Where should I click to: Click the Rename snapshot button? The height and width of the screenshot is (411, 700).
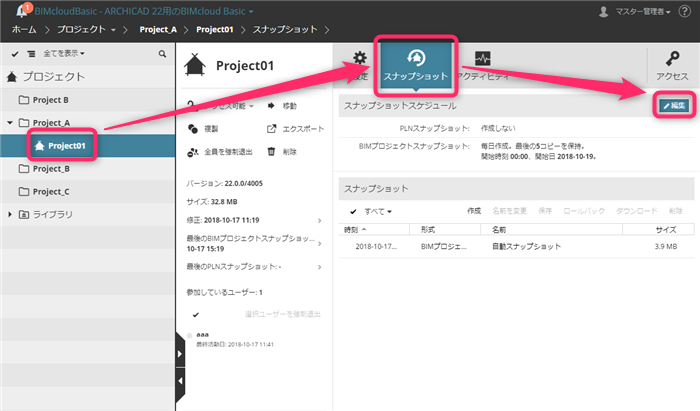[509, 211]
